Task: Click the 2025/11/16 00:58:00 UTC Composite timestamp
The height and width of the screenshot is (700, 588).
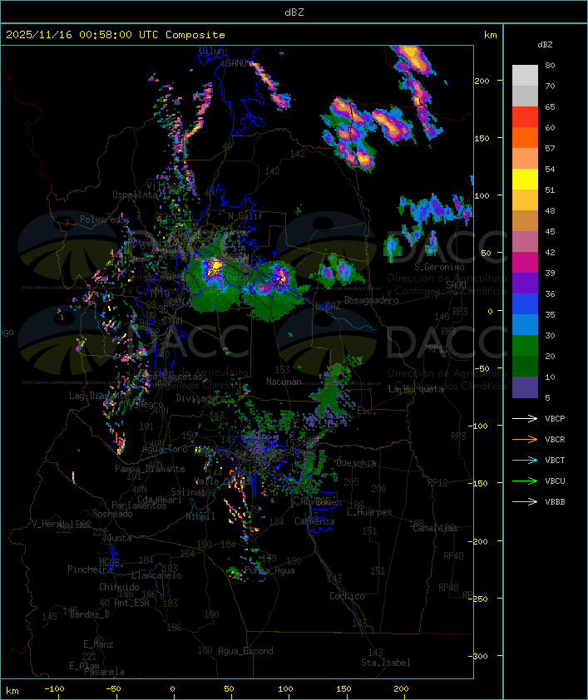Action: tap(116, 35)
